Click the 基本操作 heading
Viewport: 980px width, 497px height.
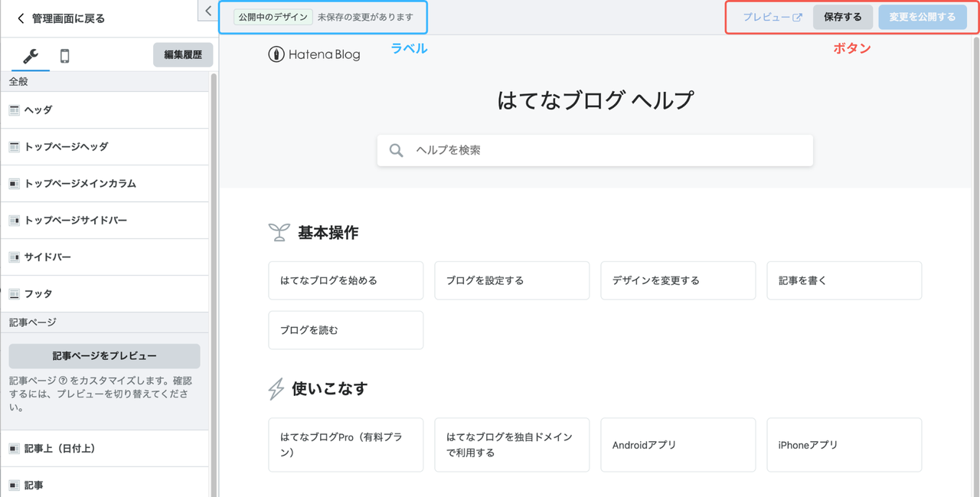[x=328, y=234]
